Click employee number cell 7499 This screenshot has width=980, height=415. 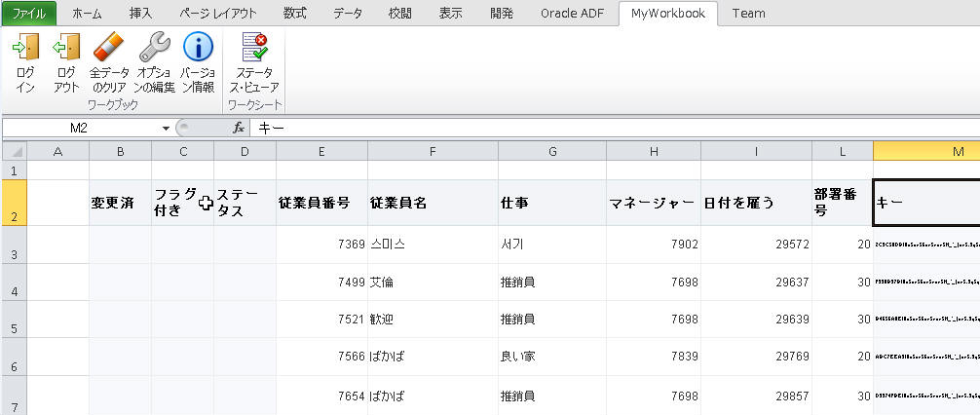pyautogui.click(x=321, y=282)
